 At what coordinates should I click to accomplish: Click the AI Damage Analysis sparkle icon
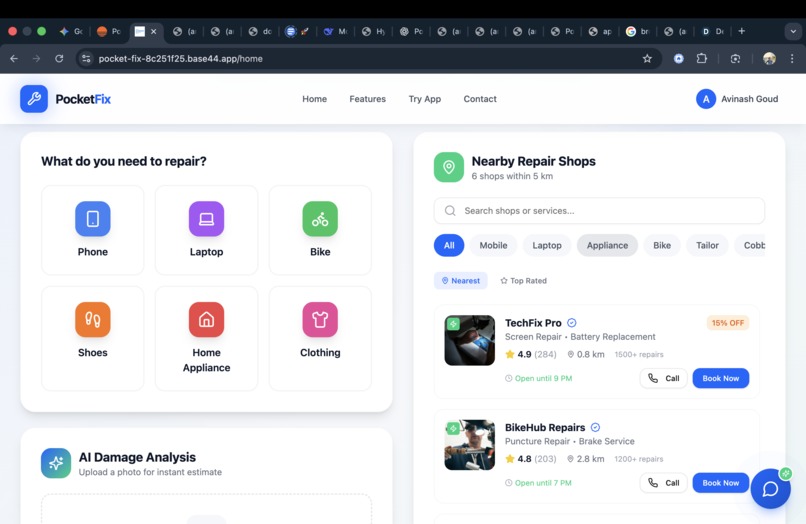pos(56,463)
